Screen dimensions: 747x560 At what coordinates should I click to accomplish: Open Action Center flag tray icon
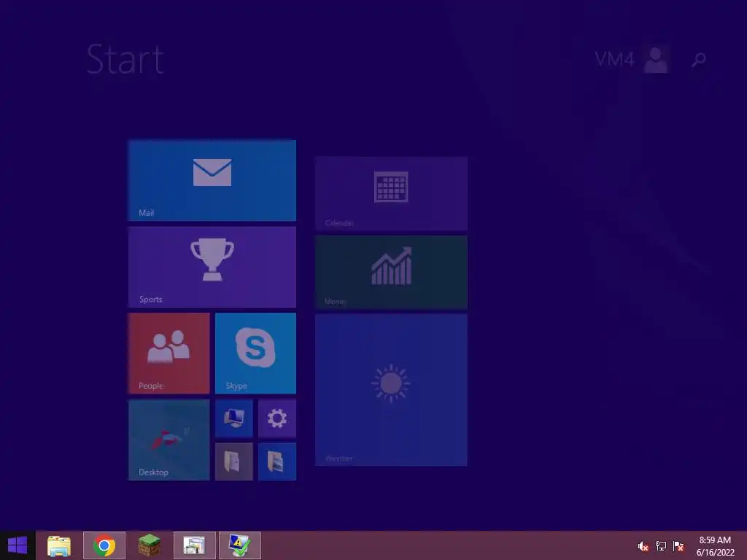tap(678, 546)
